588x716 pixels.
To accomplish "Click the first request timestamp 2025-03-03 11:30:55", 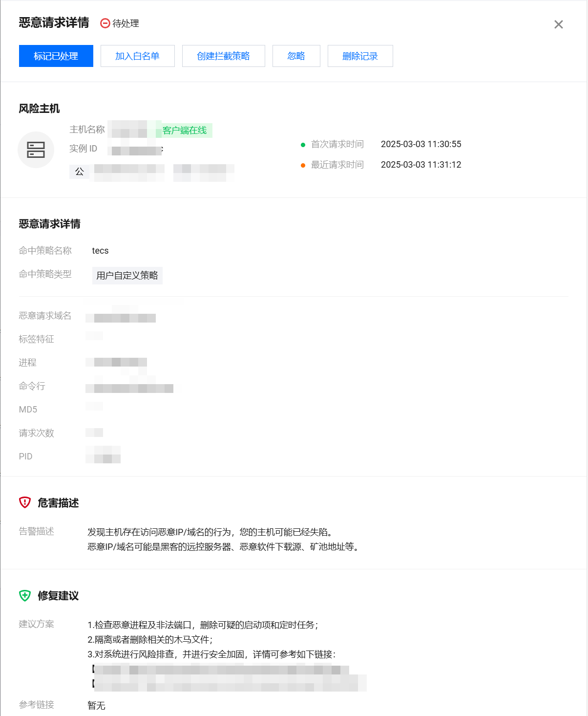I will (x=421, y=144).
